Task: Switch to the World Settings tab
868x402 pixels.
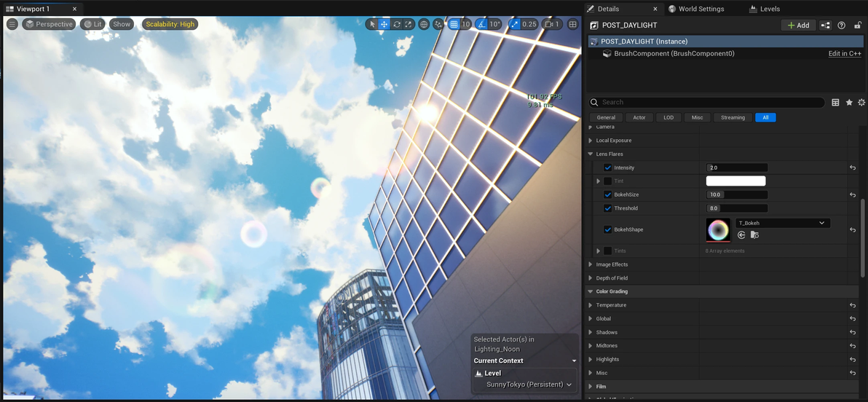Action: [696, 9]
